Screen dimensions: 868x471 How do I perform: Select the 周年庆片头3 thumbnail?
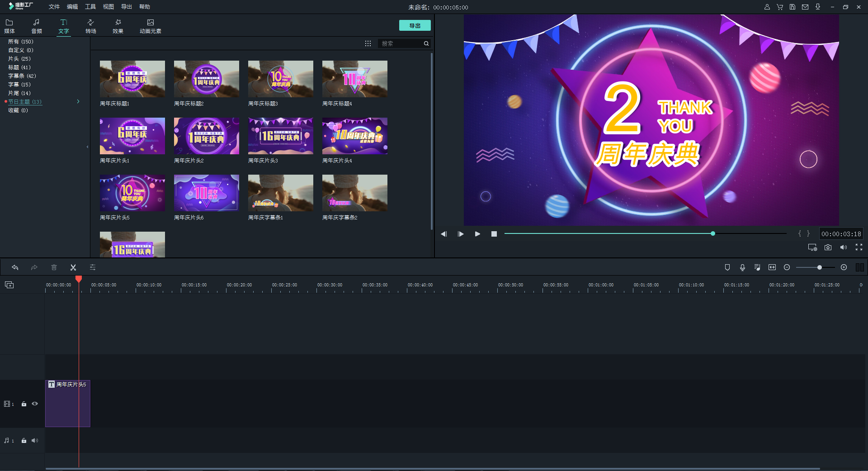[x=280, y=136]
